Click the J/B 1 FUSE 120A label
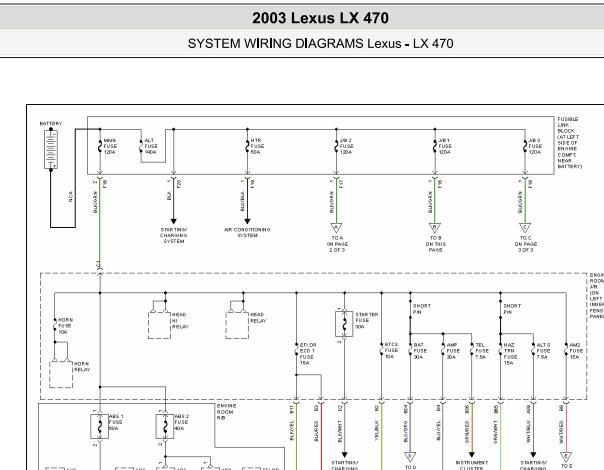The height and width of the screenshot is (470, 604). pos(445,146)
